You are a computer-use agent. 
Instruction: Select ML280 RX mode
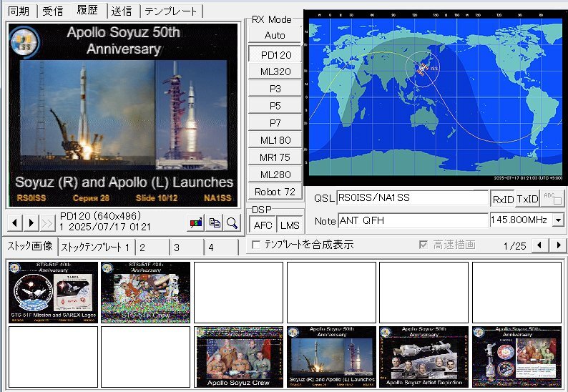(x=275, y=175)
